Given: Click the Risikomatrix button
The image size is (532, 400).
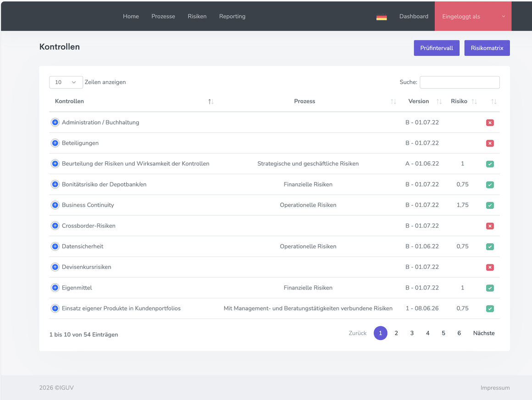Looking at the screenshot, I should coord(487,48).
